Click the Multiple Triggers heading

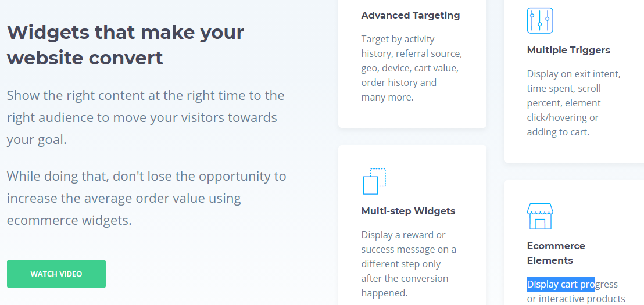pyautogui.click(x=568, y=51)
